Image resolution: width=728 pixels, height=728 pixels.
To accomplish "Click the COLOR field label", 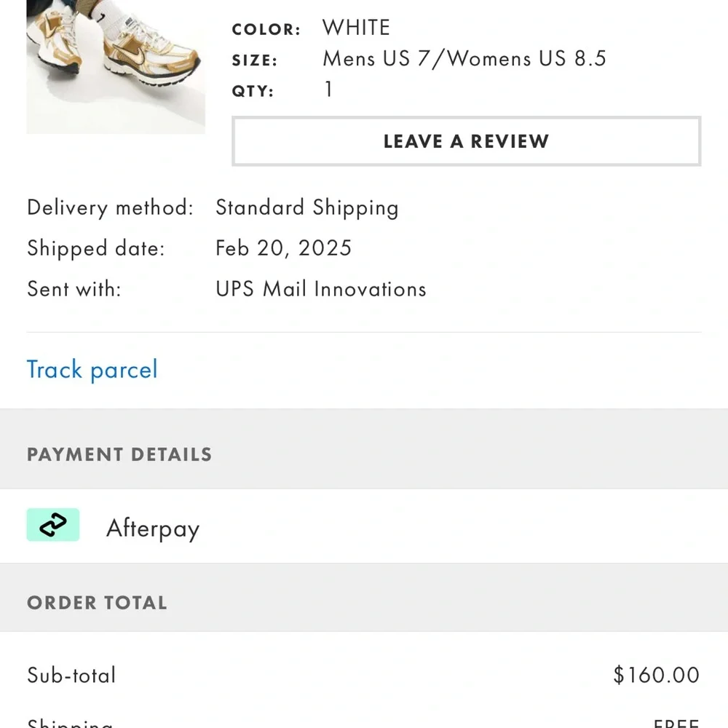I will point(266,30).
